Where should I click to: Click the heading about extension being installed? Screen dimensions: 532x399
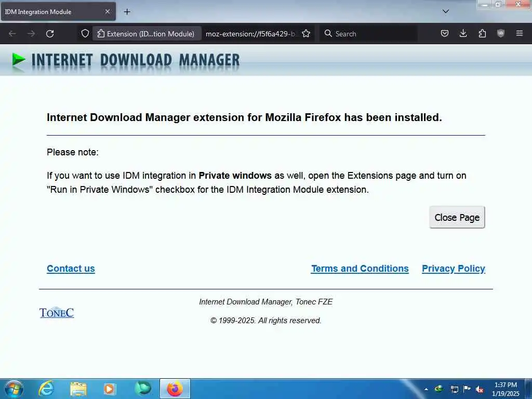(244, 117)
